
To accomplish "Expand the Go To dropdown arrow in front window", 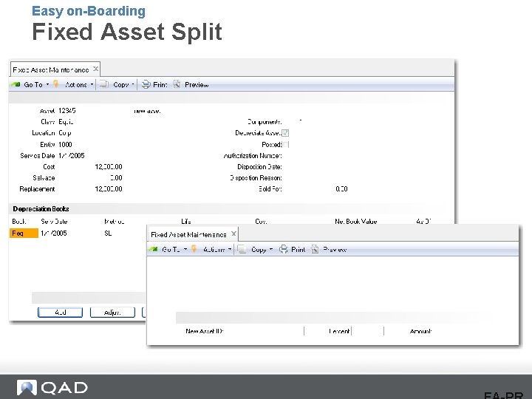I will 185,250.
